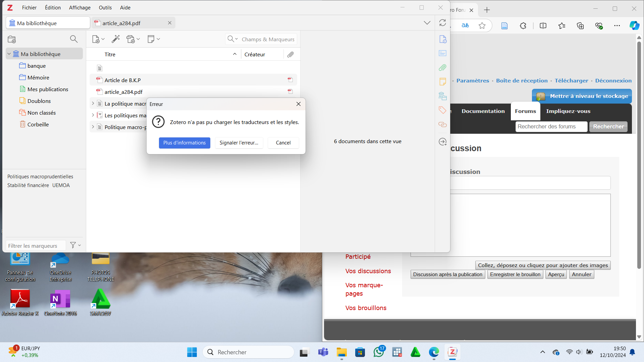The height and width of the screenshot is (362, 644).
Task: Click the new collection icon in Zotero
Action: [x=12, y=39]
